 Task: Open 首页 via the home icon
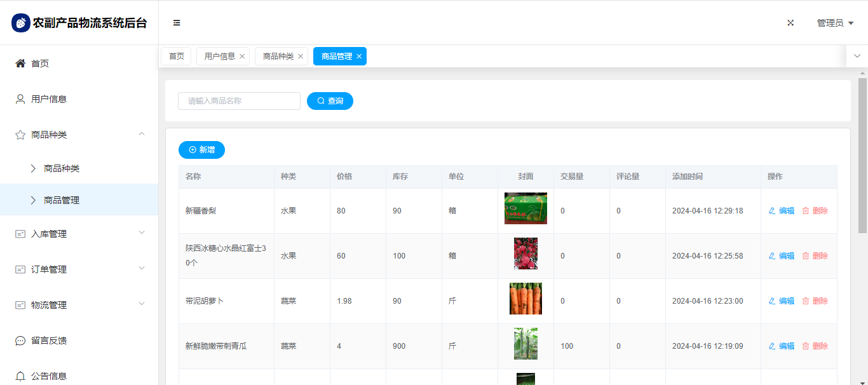pos(20,64)
